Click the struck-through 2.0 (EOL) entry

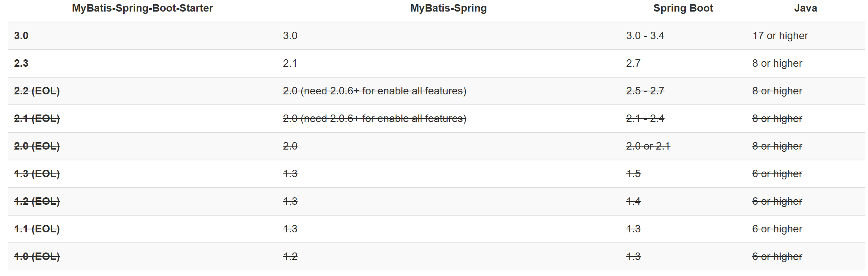(37, 146)
